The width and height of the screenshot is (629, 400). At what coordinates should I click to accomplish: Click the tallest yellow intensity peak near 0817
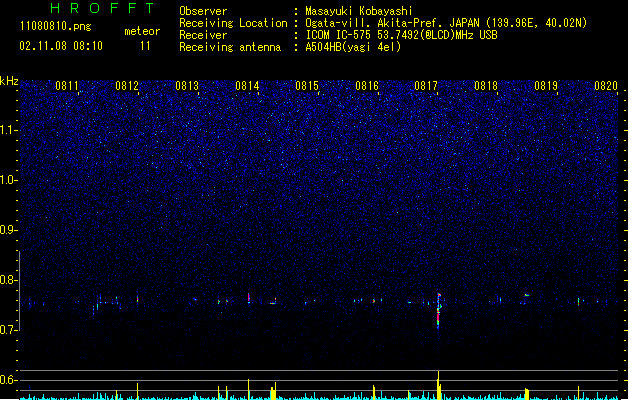438,385
